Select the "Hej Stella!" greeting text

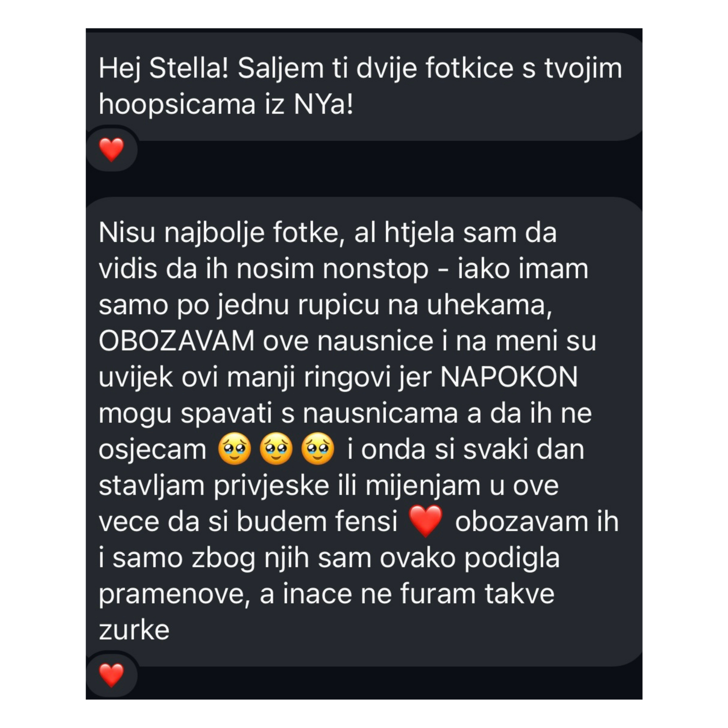163,69
